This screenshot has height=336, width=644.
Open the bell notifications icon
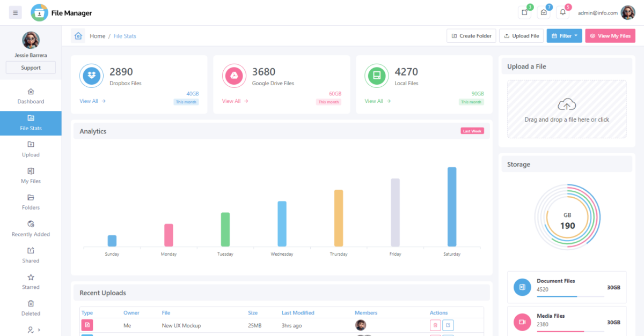[562, 13]
